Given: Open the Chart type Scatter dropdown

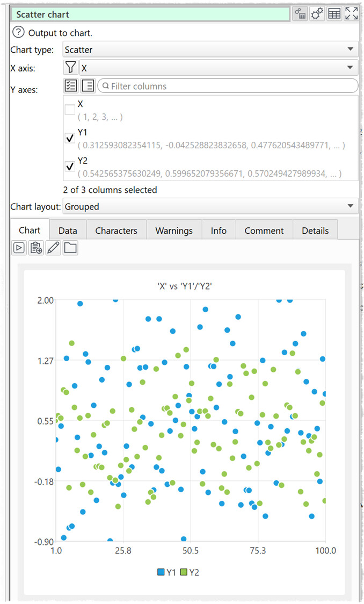Looking at the screenshot, I should [210, 49].
